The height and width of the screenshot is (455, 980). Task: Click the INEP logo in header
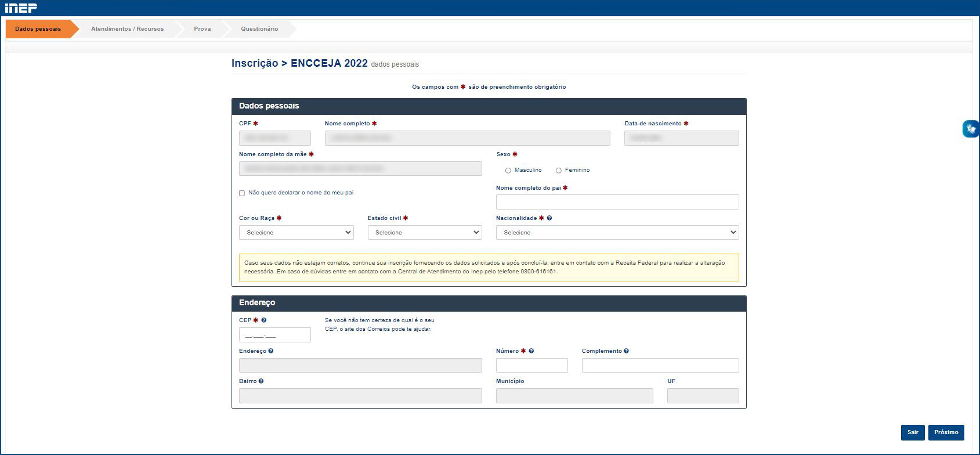click(21, 8)
